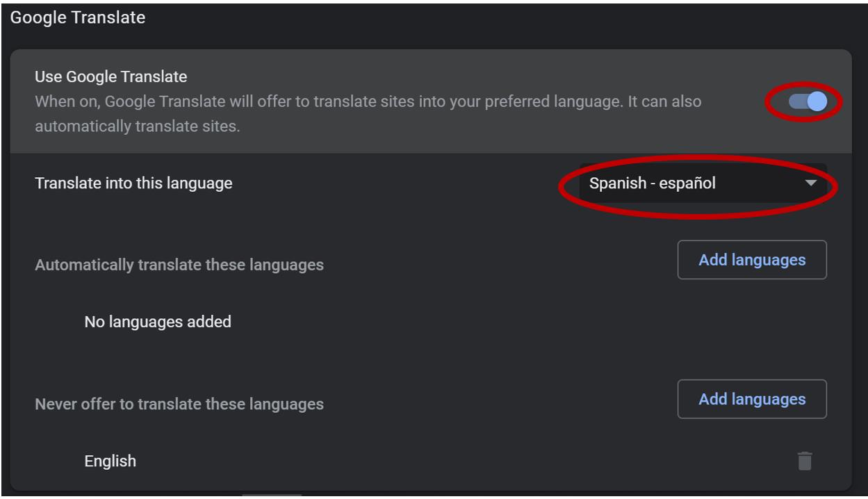The width and height of the screenshot is (868, 499).
Task: Add languages to never offer list
Action: point(752,399)
